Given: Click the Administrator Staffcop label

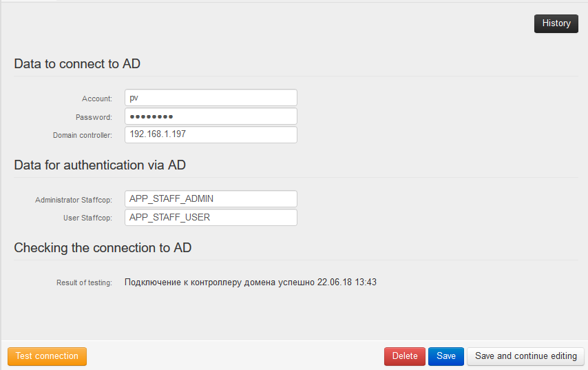Looking at the screenshot, I should point(73,200).
